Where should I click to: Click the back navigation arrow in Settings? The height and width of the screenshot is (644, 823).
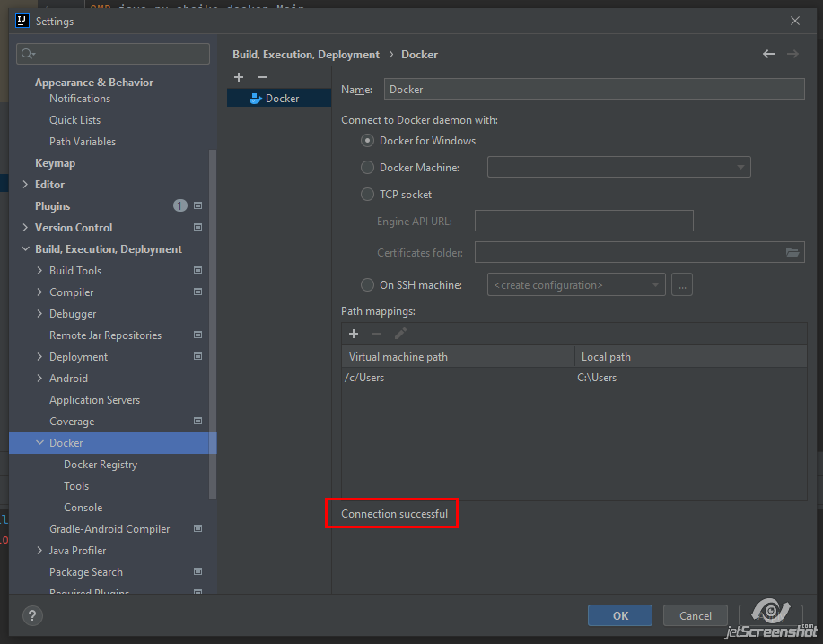[x=768, y=54]
